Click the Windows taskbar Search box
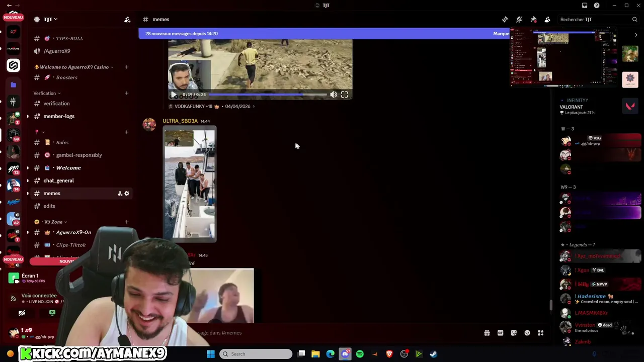Screen dimensions: 644x362 coord(256,354)
